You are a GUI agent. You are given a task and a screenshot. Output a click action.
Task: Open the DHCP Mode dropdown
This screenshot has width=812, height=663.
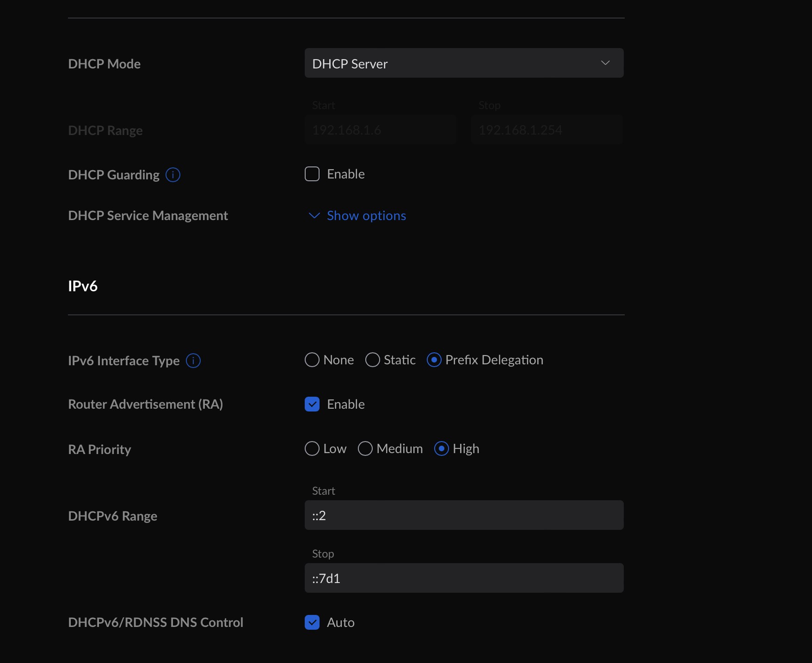tap(463, 63)
